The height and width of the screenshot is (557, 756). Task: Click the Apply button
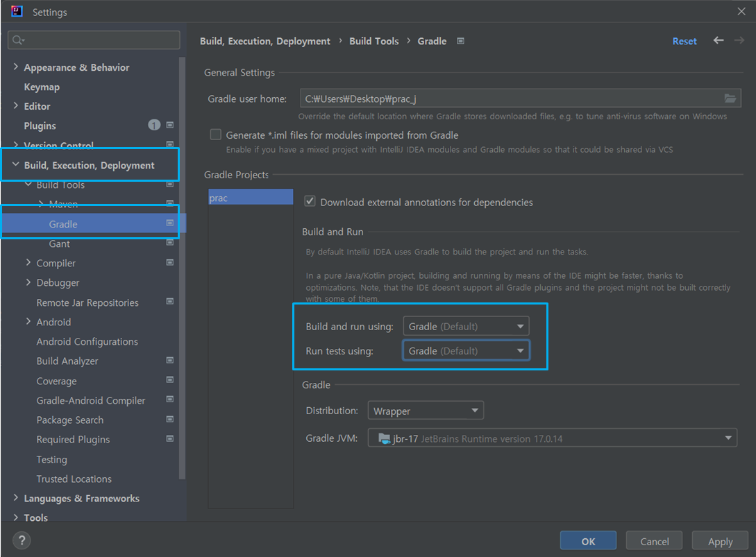click(x=721, y=540)
